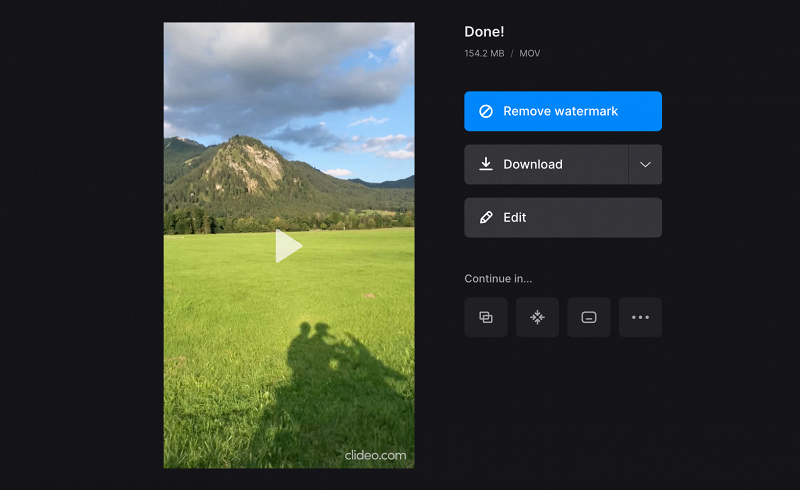Click the Remove watermark button

(x=563, y=111)
